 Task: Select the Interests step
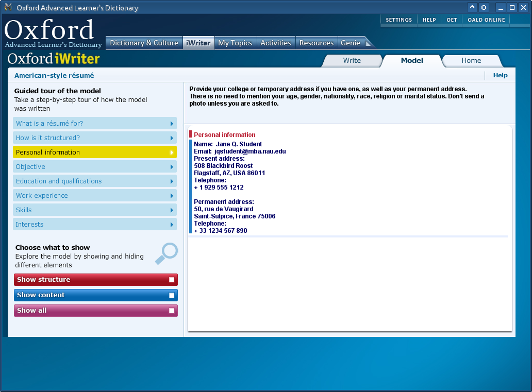click(95, 225)
